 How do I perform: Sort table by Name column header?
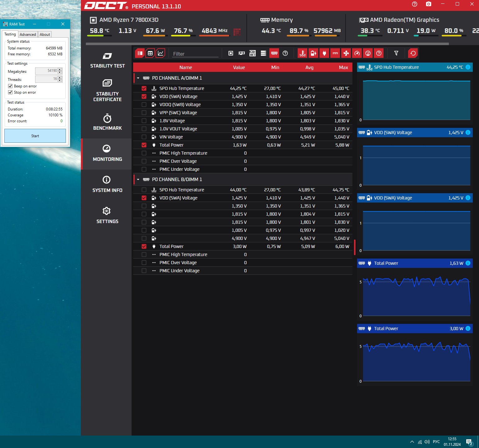(186, 68)
